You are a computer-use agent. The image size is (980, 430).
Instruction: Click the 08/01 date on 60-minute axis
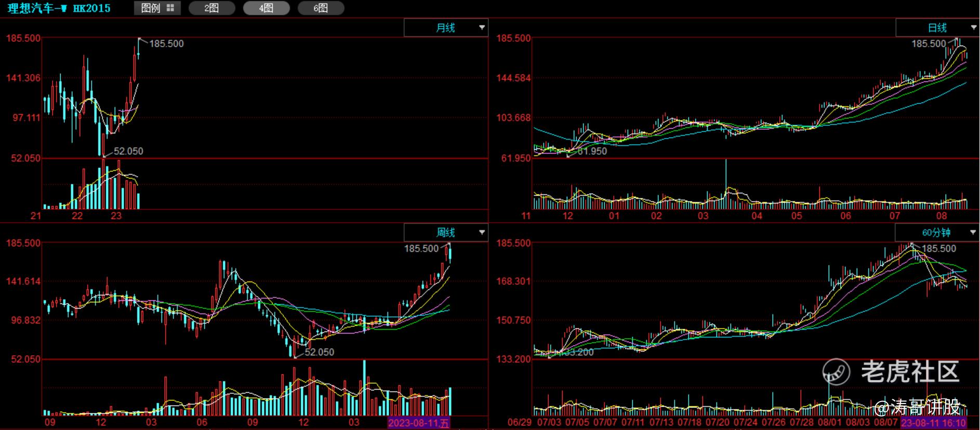(830, 422)
